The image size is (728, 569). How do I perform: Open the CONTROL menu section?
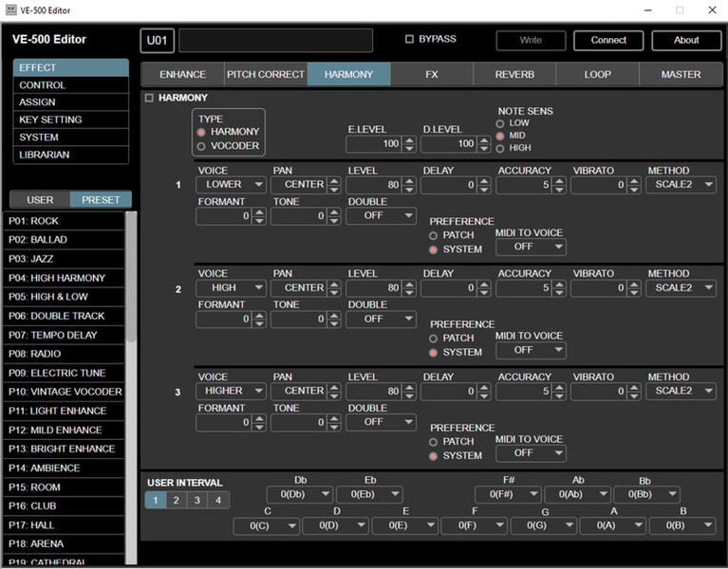[x=70, y=85]
